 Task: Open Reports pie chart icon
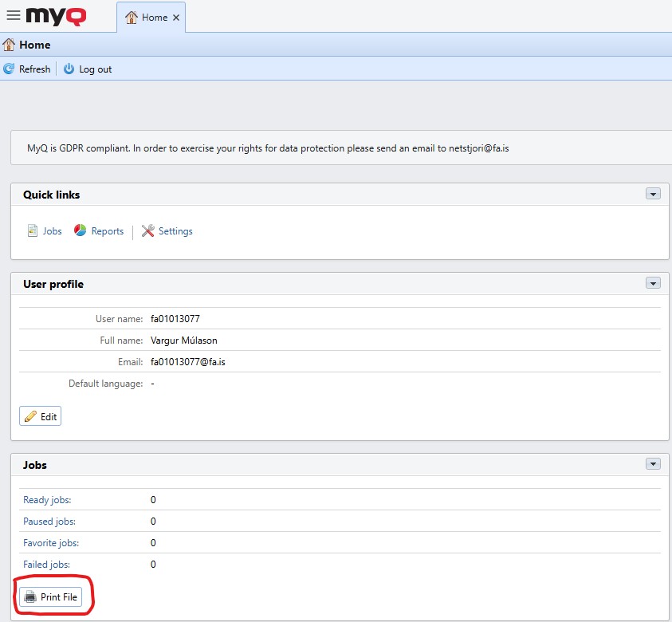(x=81, y=231)
